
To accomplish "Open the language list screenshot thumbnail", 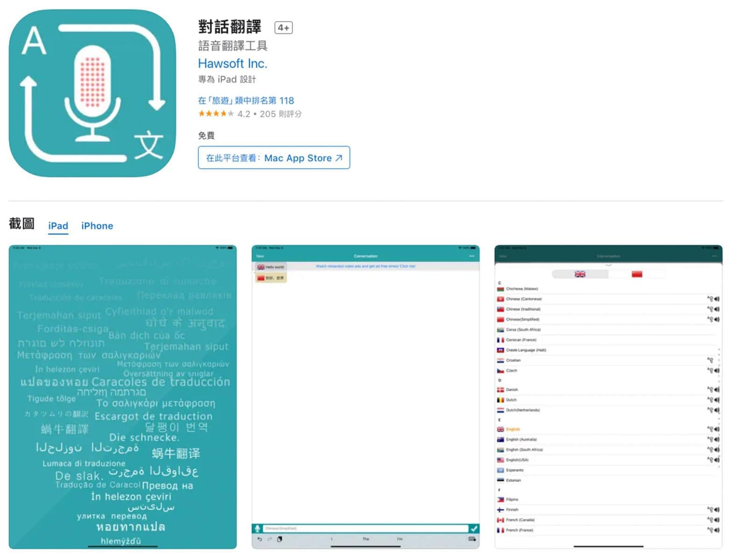I will [x=608, y=397].
